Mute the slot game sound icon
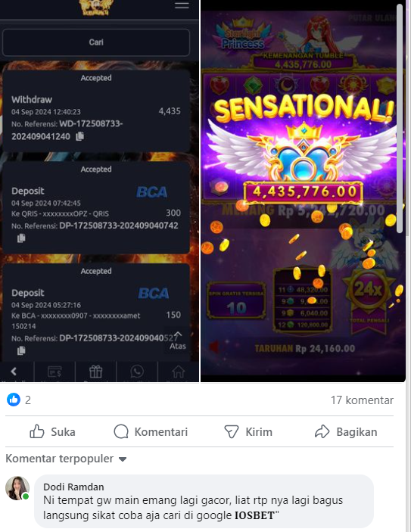This screenshot has height=532, width=411. coord(213,347)
